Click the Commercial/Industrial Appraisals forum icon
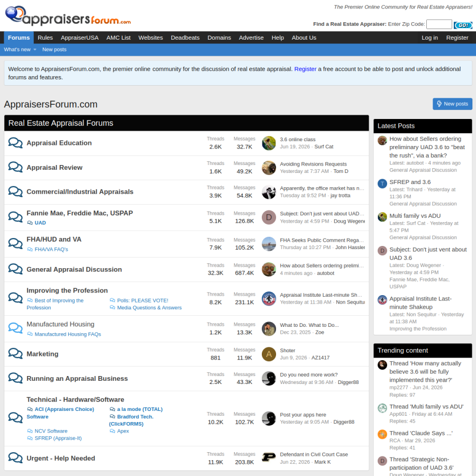Screen dimensions: 476x476 tap(15, 191)
